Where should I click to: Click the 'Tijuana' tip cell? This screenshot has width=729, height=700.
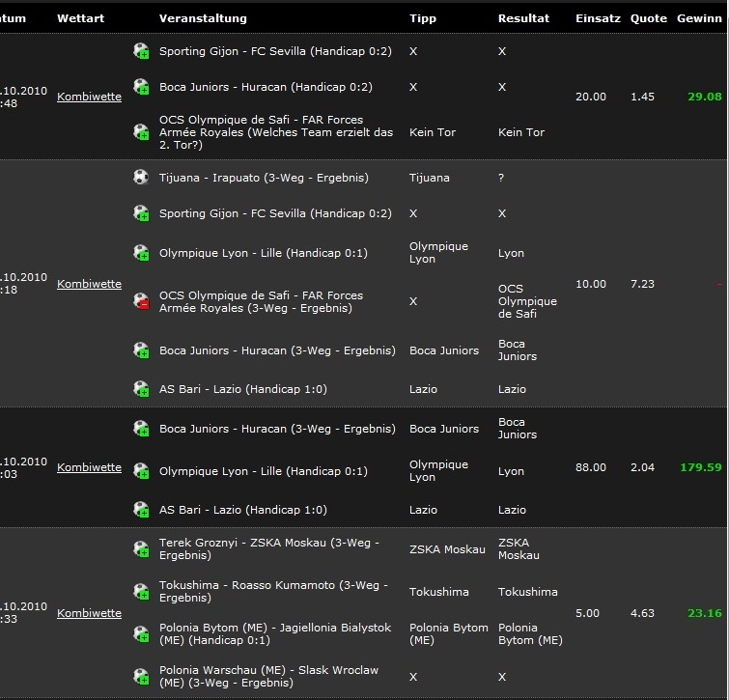click(x=430, y=178)
